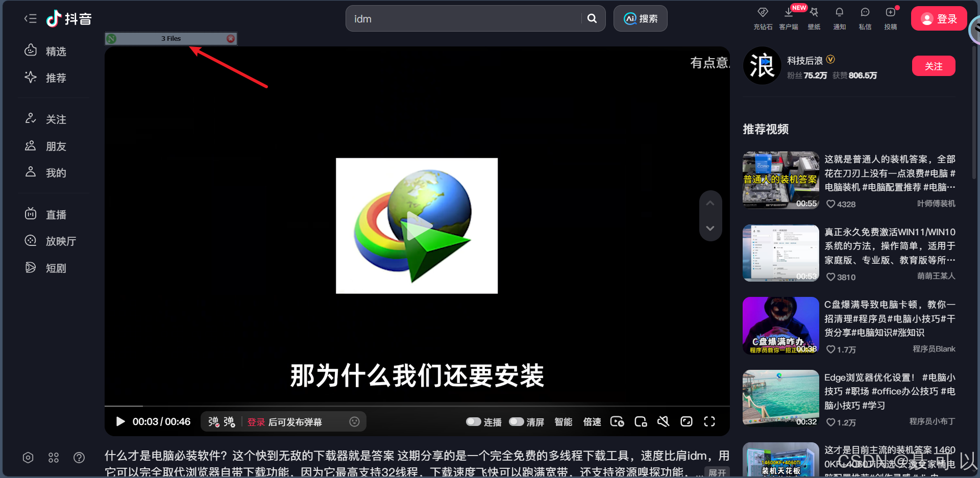Screen dimensions: 980x478
Task: Open Screening Room (放映厅) in the sidebar
Action: pyautogui.click(x=51, y=241)
